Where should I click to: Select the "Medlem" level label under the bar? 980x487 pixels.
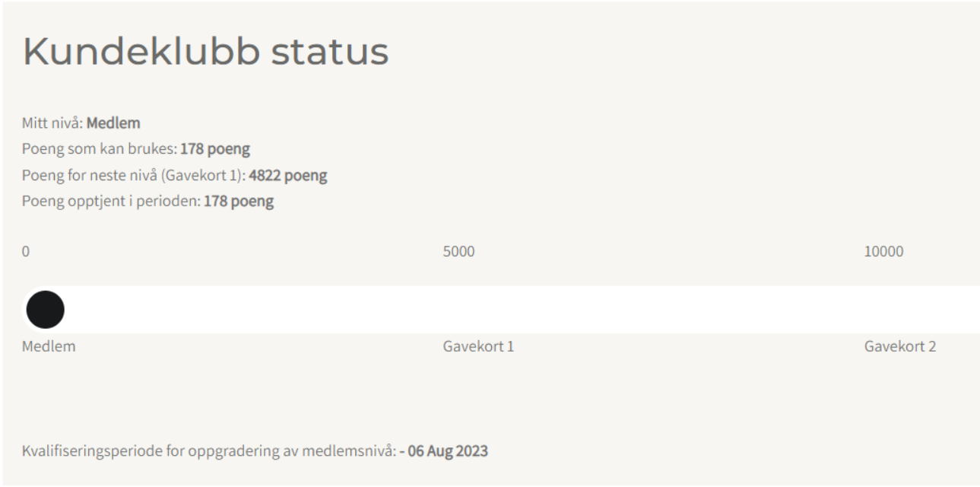[49, 347]
